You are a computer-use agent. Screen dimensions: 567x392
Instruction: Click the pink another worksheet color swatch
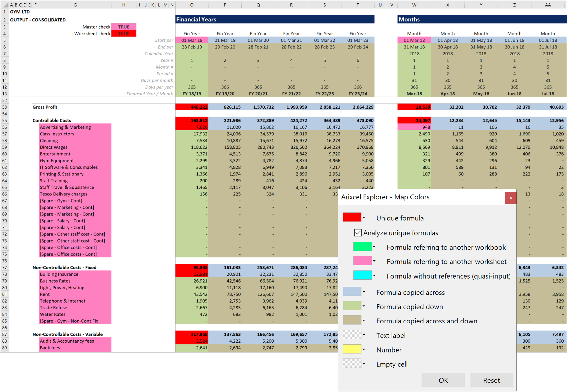(x=362, y=261)
